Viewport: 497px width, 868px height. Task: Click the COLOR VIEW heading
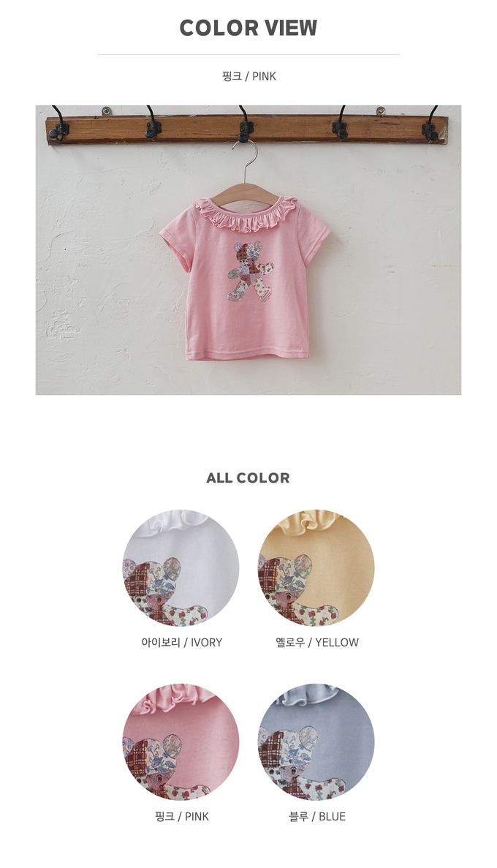248,27
